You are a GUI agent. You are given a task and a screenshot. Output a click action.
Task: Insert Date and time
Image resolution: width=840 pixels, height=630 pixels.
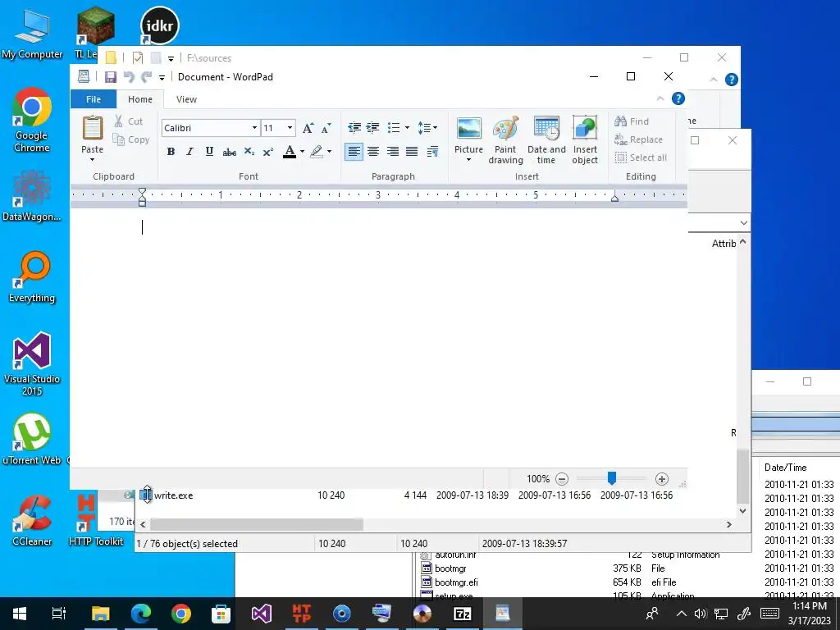click(546, 140)
